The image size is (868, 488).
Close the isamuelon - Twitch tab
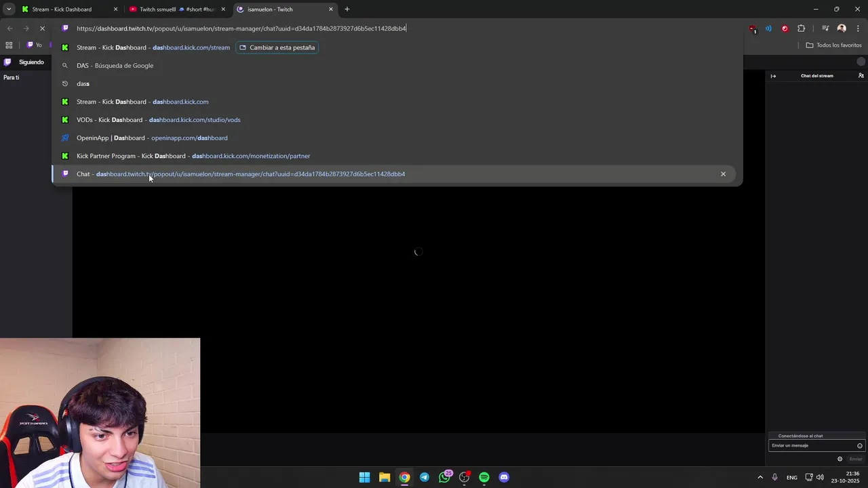pyautogui.click(x=331, y=9)
